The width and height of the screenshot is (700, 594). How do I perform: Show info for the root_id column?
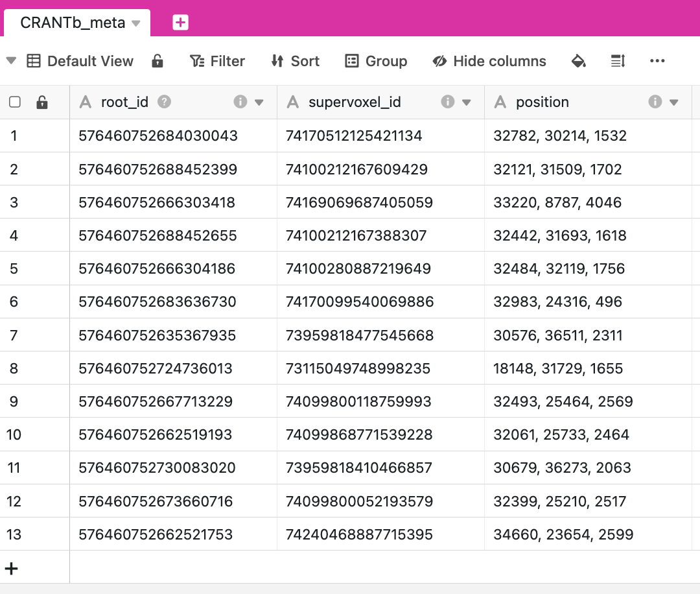tap(240, 102)
